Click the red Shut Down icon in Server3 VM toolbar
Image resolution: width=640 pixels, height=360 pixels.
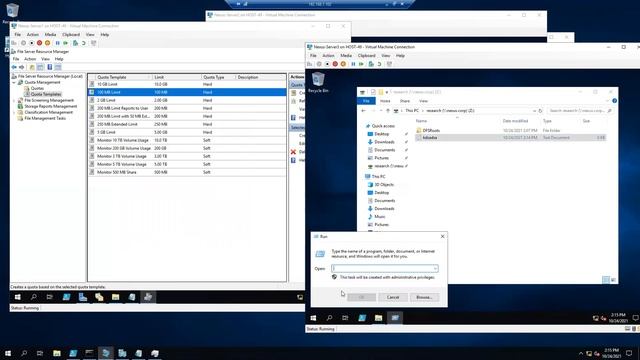point(335,64)
